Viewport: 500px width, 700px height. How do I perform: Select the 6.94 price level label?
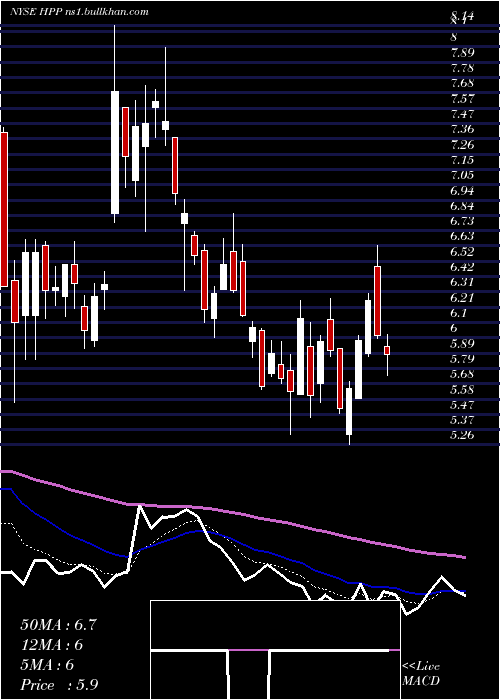click(462, 191)
